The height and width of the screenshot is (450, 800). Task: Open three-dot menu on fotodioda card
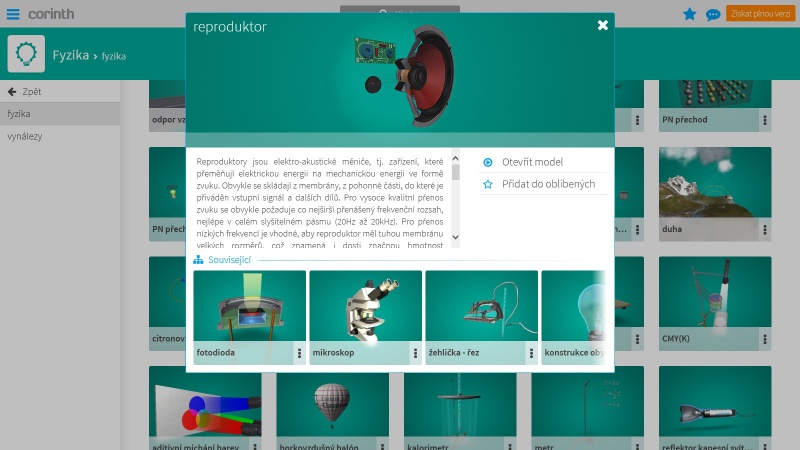click(298, 353)
